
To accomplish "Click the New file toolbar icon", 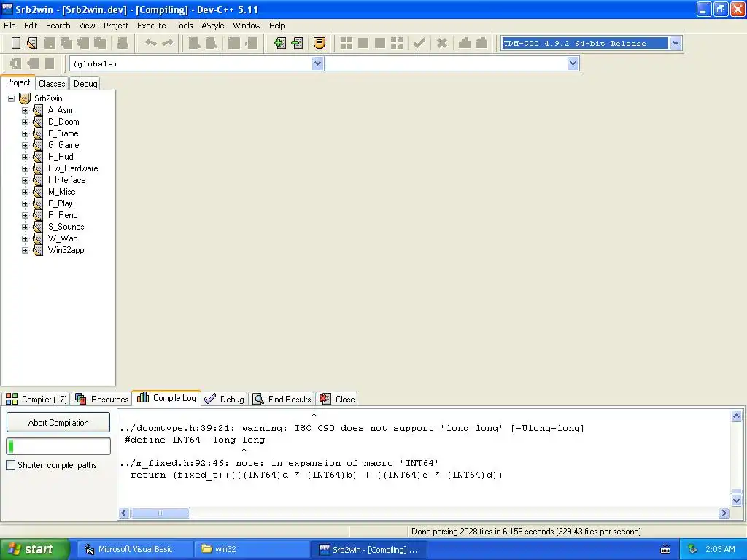I will (x=16, y=43).
